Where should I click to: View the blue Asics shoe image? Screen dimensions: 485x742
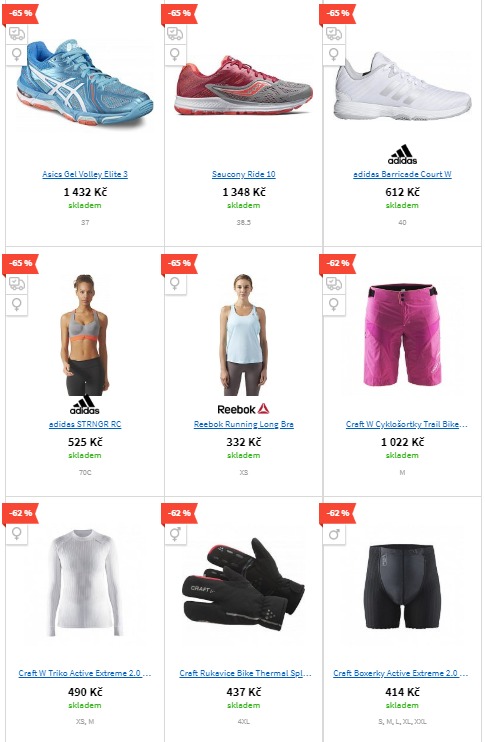coord(84,84)
